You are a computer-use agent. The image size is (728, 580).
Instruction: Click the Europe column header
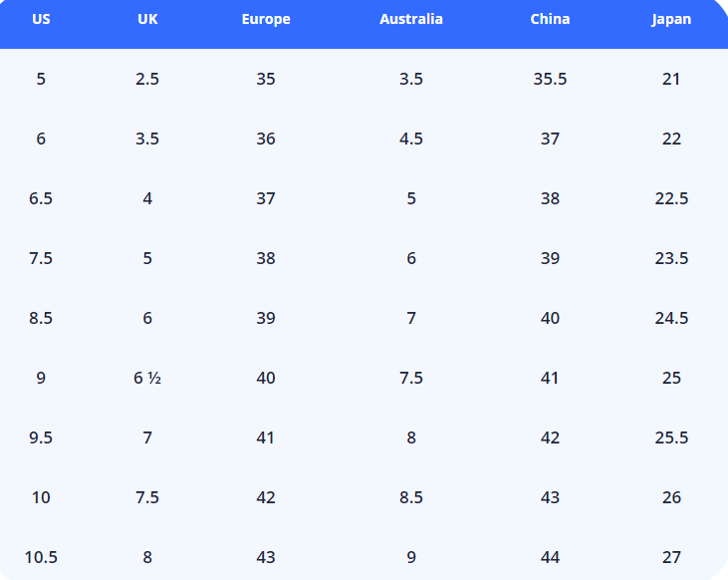pyautogui.click(x=266, y=19)
